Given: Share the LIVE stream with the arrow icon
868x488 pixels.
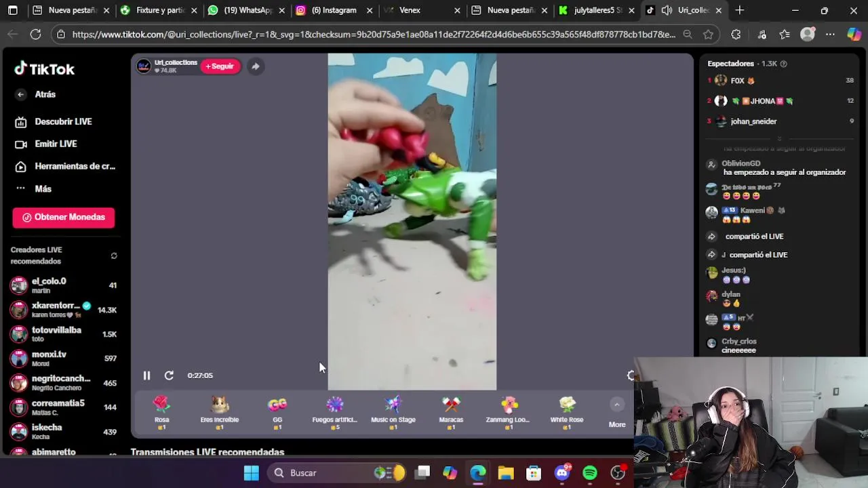Looking at the screenshot, I should click(x=255, y=66).
